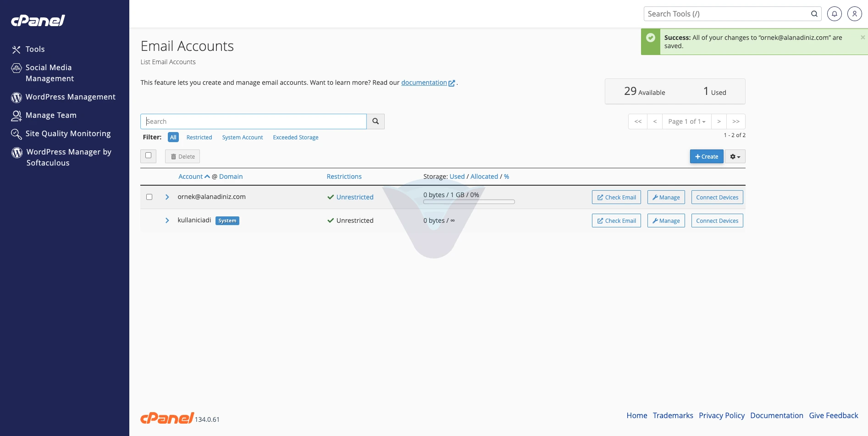Open WordPress Management in sidebar
868x436 pixels.
63,97
